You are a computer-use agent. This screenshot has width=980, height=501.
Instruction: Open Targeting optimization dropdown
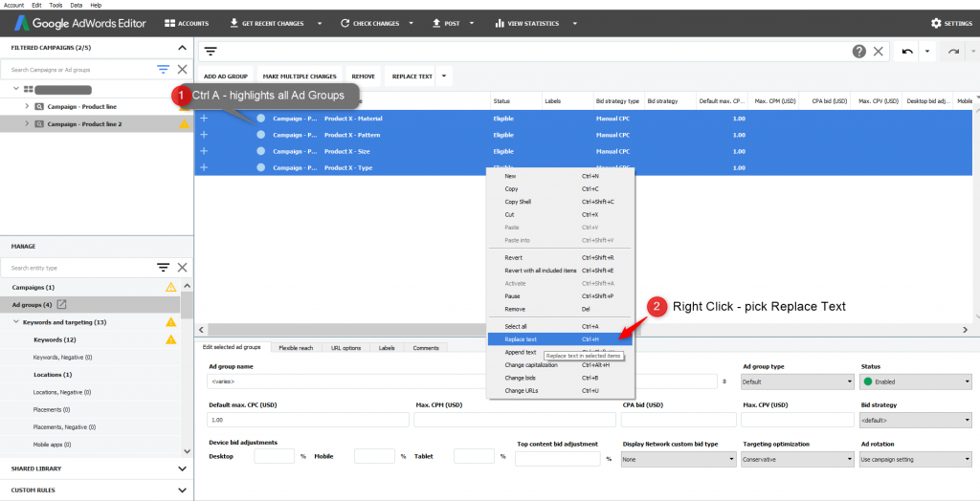pyautogui.click(x=797, y=459)
